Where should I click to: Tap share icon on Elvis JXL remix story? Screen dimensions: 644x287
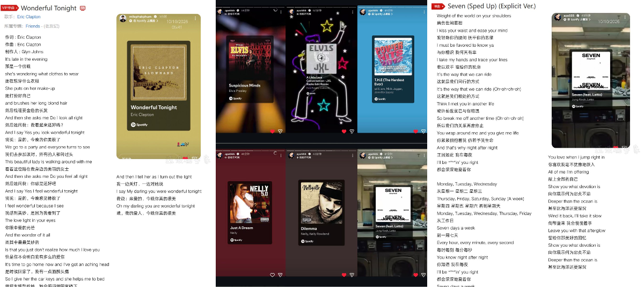click(352, 131)
